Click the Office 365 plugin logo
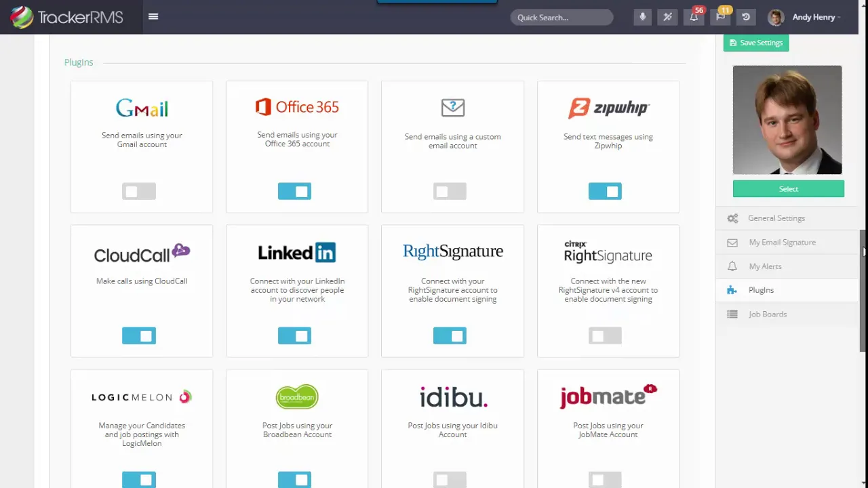This screenshot has height=488, width=868. coord(297,106)
